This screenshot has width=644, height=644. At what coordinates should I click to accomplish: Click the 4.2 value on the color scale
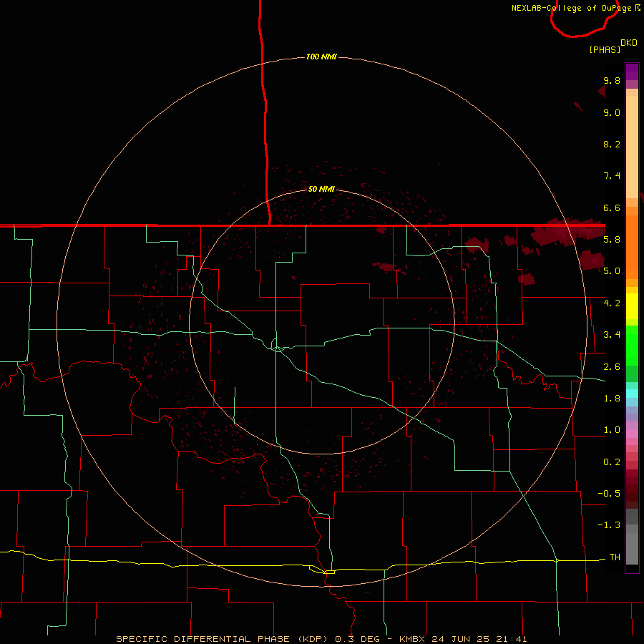[612, 303]
